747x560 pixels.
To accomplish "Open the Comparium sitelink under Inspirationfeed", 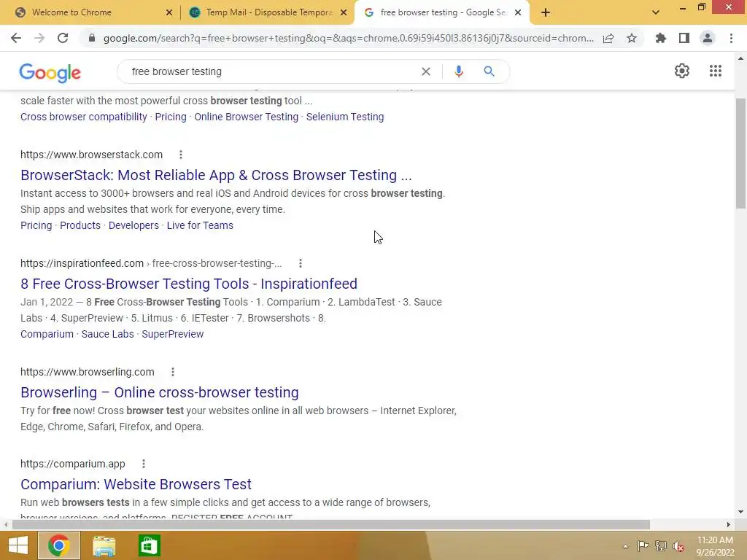I will click(x=47, y=334).
